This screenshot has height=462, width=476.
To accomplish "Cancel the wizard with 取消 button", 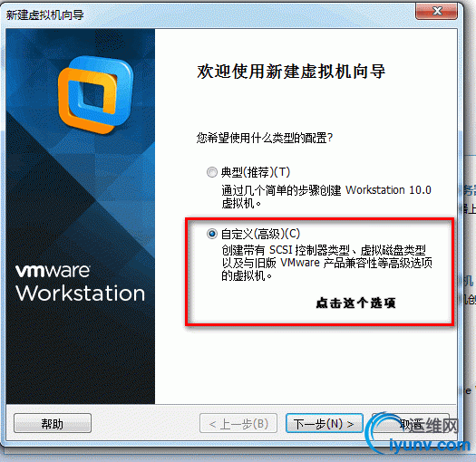I will click(x=411, y=423).
